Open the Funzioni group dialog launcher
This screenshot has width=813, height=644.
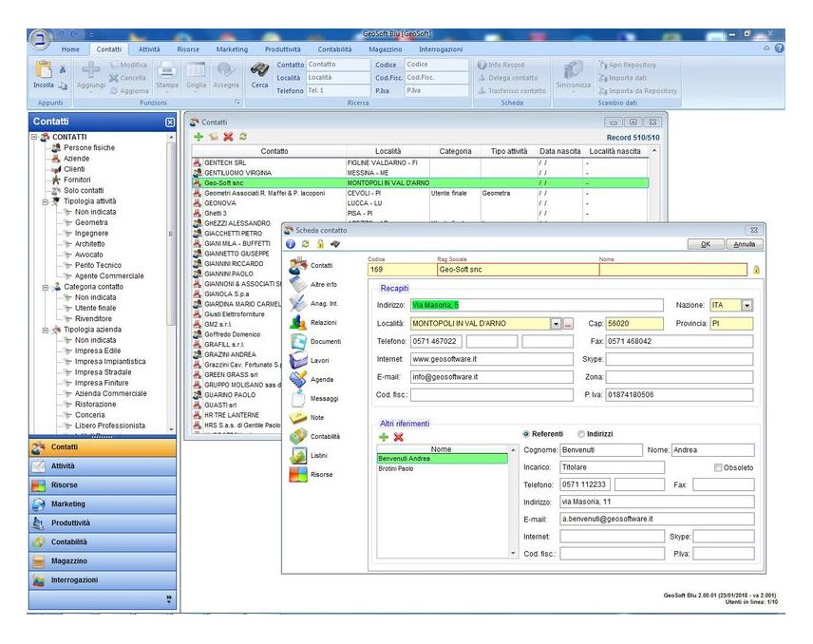tap(238, 103)
